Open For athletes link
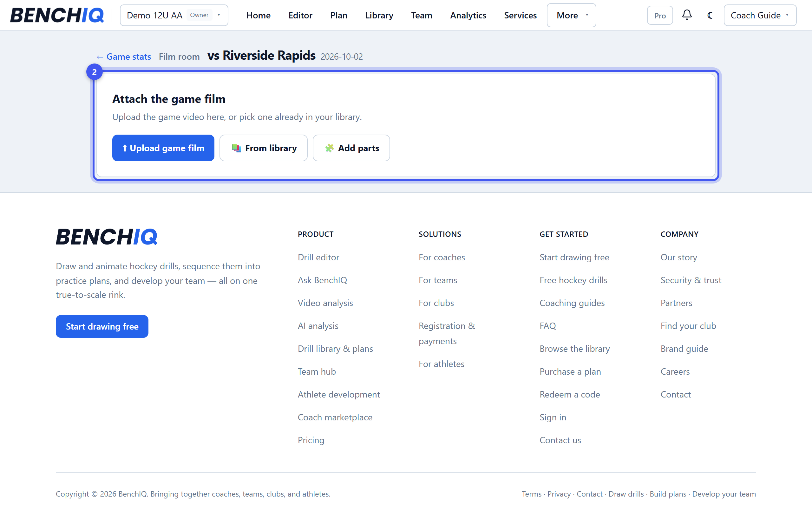Image resolution: width=812 pixels, height=508 pixels. click(441, 364)
